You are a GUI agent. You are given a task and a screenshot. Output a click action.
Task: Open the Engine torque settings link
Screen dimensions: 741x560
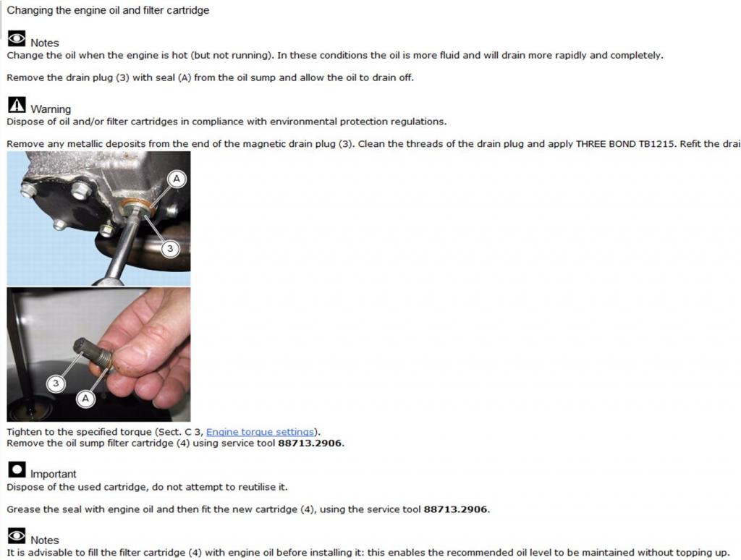point(260,432)
